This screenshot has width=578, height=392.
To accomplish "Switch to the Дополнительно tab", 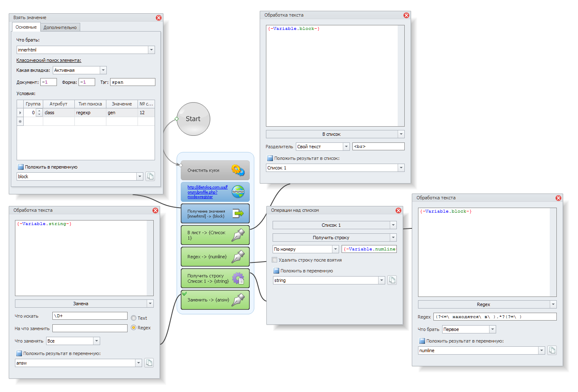I will [60, 27].
